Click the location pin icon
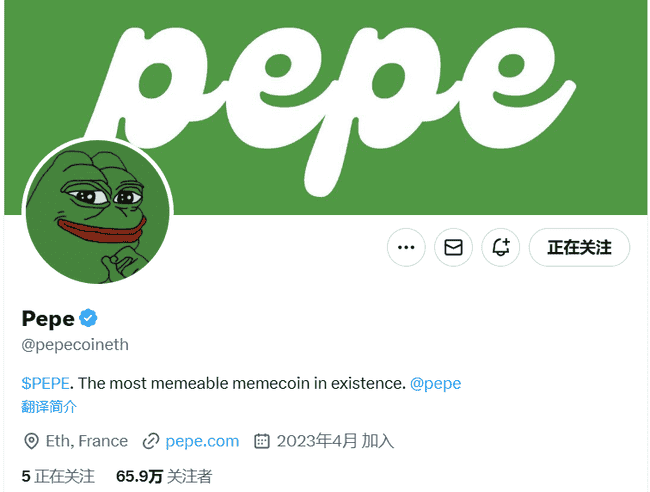Viewport: 650px width, 492px height. (31, 441)
